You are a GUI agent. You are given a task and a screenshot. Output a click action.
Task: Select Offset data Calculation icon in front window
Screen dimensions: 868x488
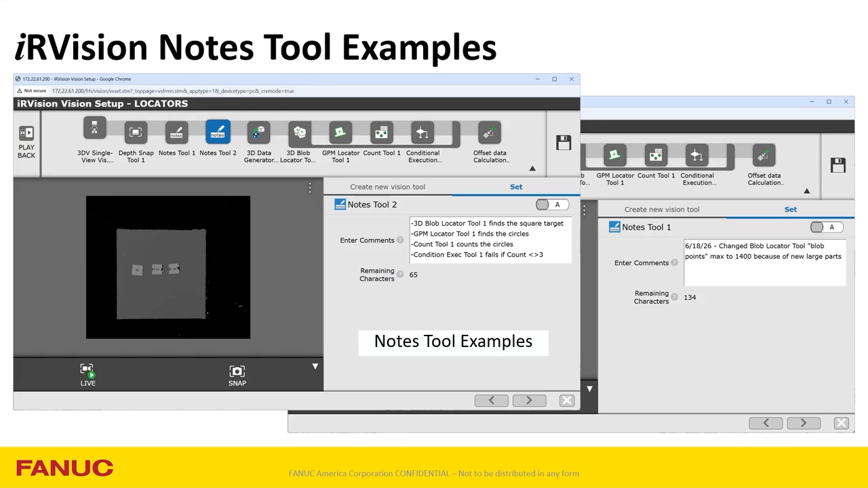[489, 132]
